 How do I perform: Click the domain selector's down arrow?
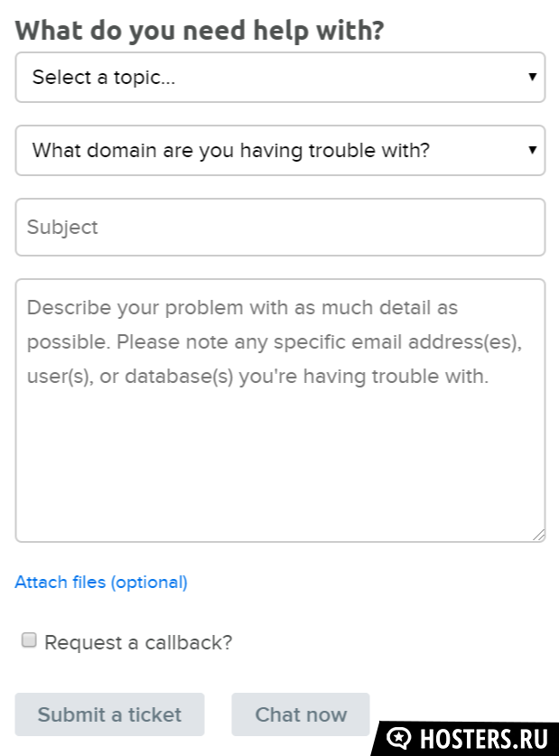click(x=532, y=150)
